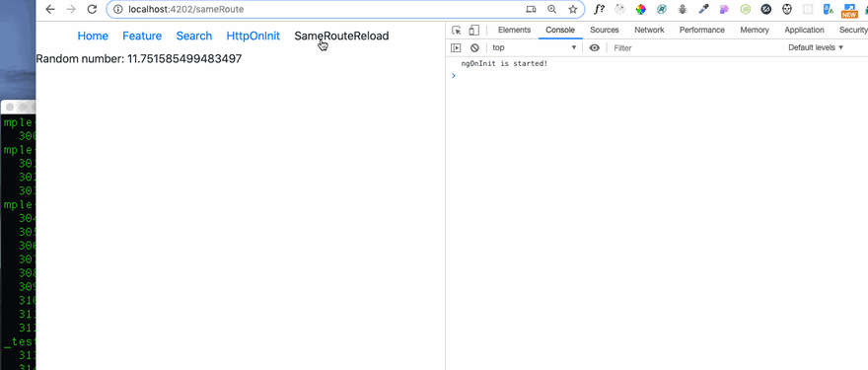Open the Security tab
Image resolution: width=868 pixels, height=370 pixels.
coord(853,30)
